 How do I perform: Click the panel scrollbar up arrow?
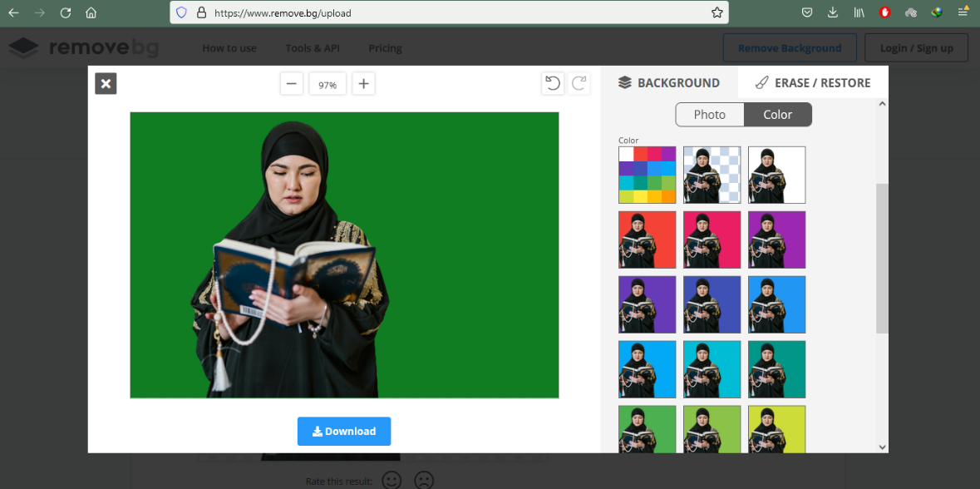882,104
